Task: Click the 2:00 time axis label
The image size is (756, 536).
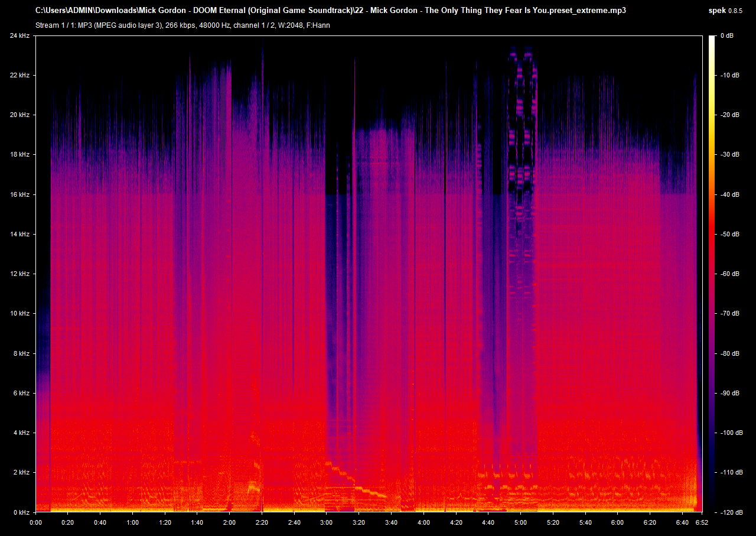Action: 229,523
